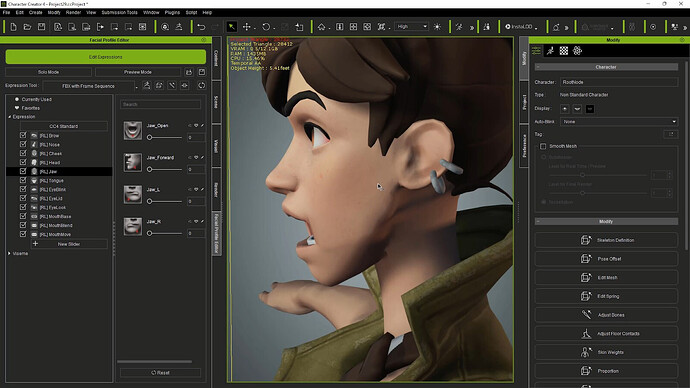
Task: Click the Jaw_Forward slider handle
Action: coord(150,169)
